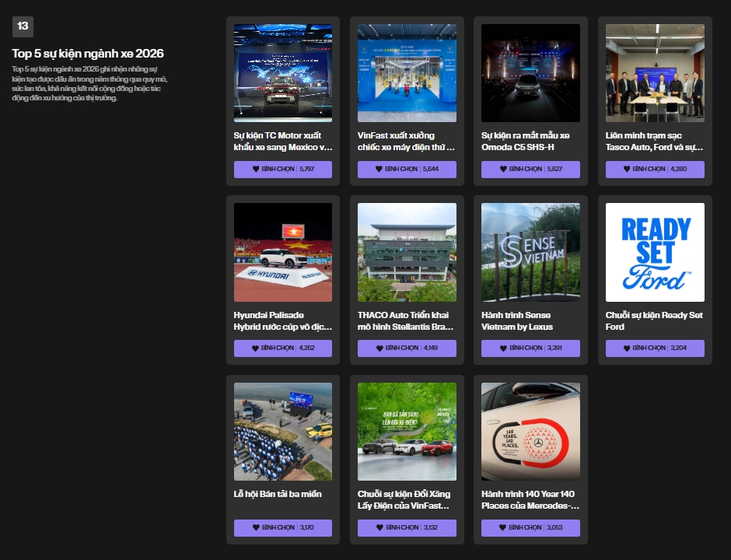Screen dimensions: 731x560
Task: Click heart icon on 140 Year 140 Places vote button
Action: 502,527
